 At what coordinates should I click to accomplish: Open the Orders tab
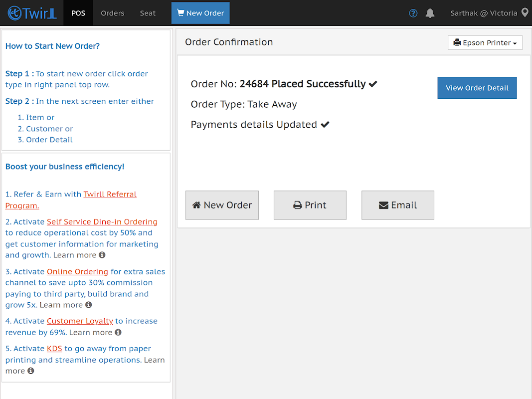click(x=112, y=13)
